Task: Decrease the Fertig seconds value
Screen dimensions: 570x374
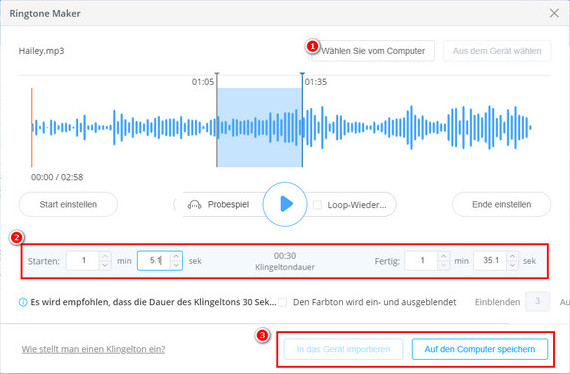Action: coord(513,265)
